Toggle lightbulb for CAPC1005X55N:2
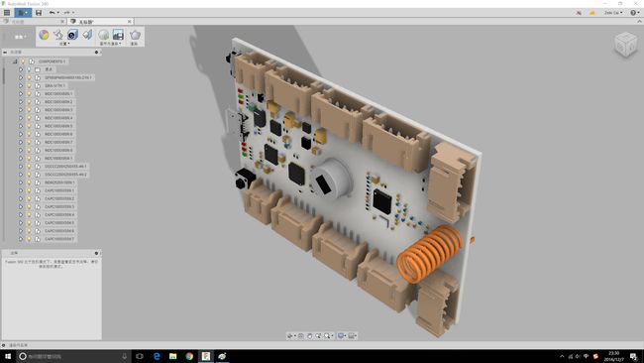 tap(29, 198)
